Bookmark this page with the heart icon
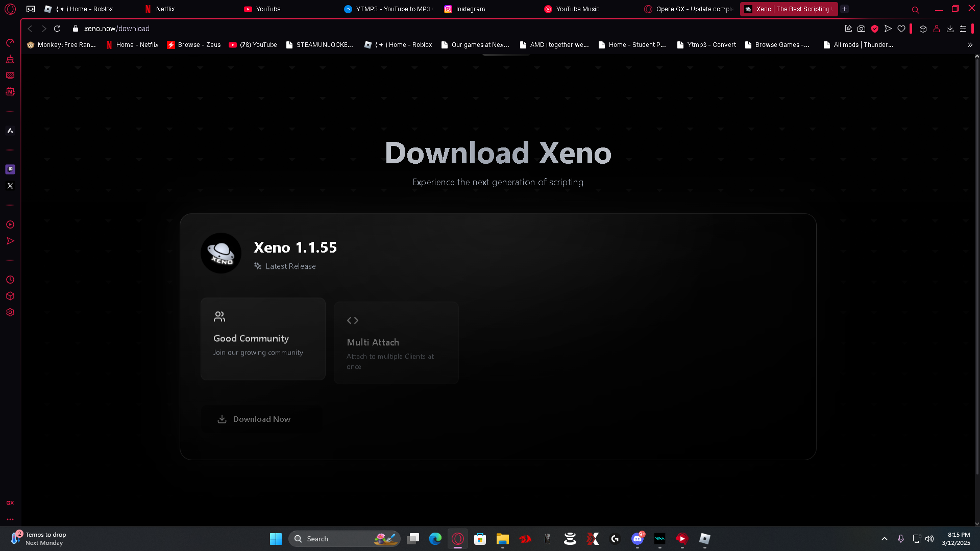This screenshot has height=551, width=980. tap(901, 29)
